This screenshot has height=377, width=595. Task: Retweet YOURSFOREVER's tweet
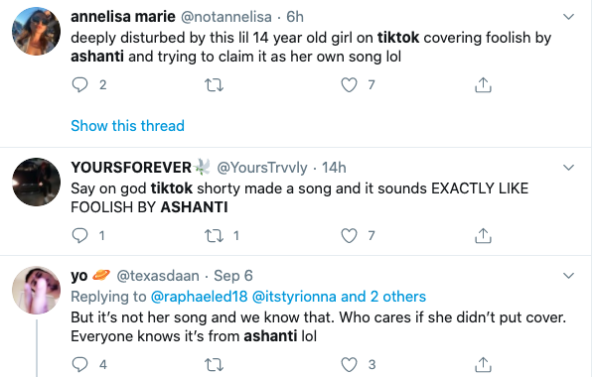[214, 236]
